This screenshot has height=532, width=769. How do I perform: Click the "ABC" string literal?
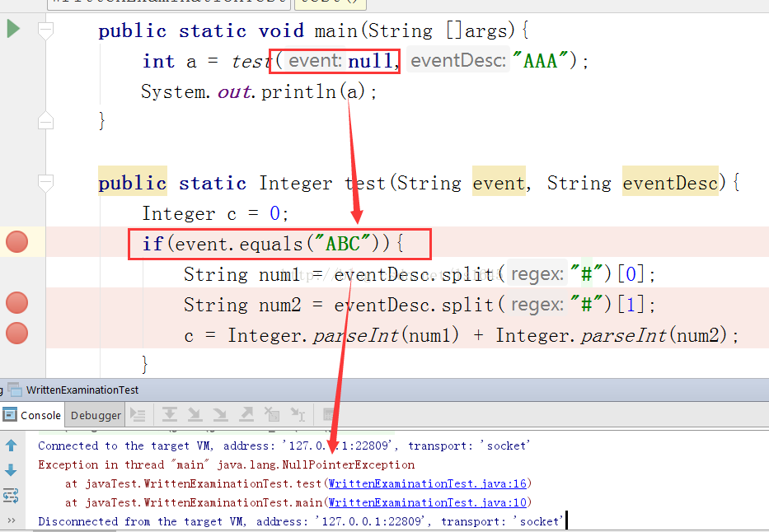tap(344, 244)
